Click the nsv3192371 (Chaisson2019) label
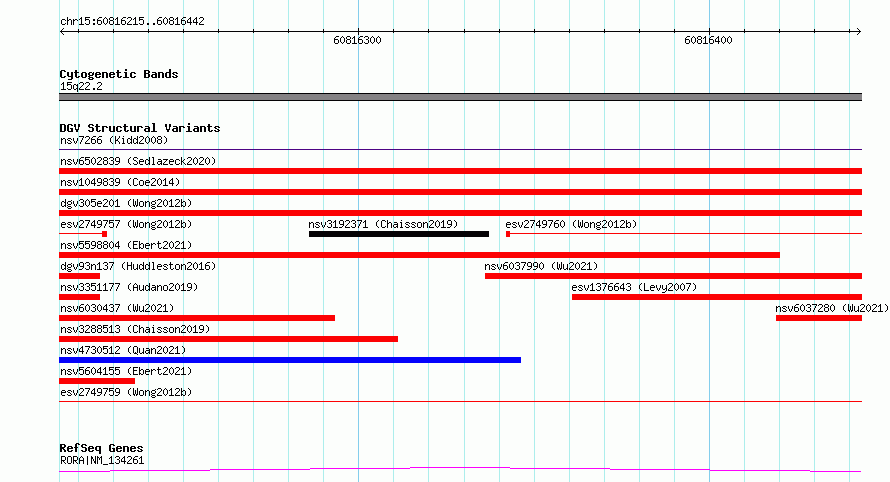The height and width of the screenshot is (482, 890). point(383,224)
